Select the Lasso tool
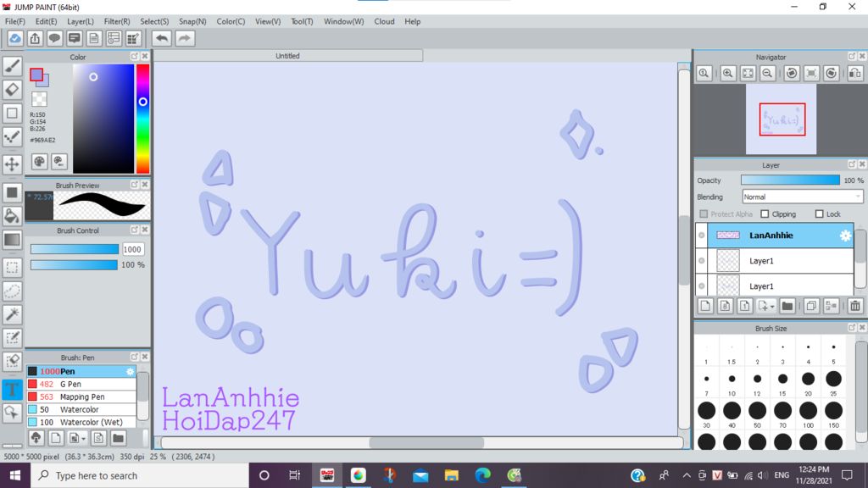868x488 pixels. 12,291
